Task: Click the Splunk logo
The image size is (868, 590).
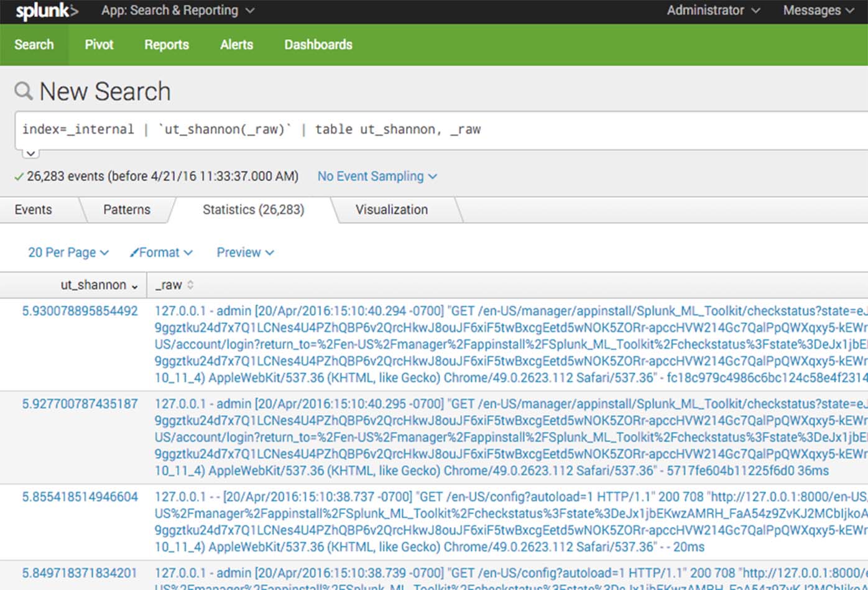Action: 47,11
